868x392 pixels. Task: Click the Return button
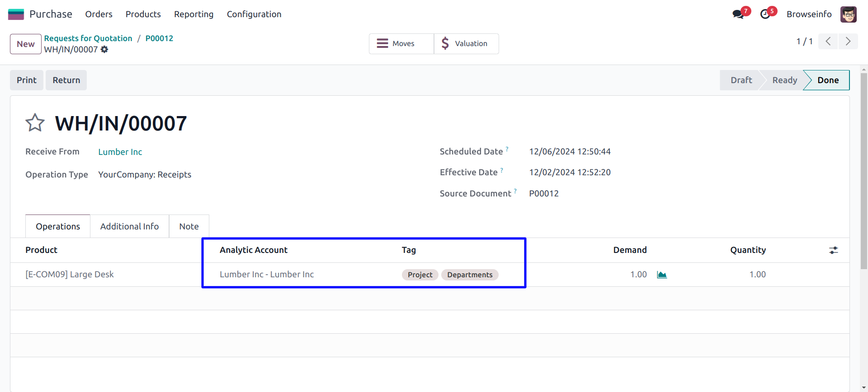pyautogui.click(x=66, y=80)
